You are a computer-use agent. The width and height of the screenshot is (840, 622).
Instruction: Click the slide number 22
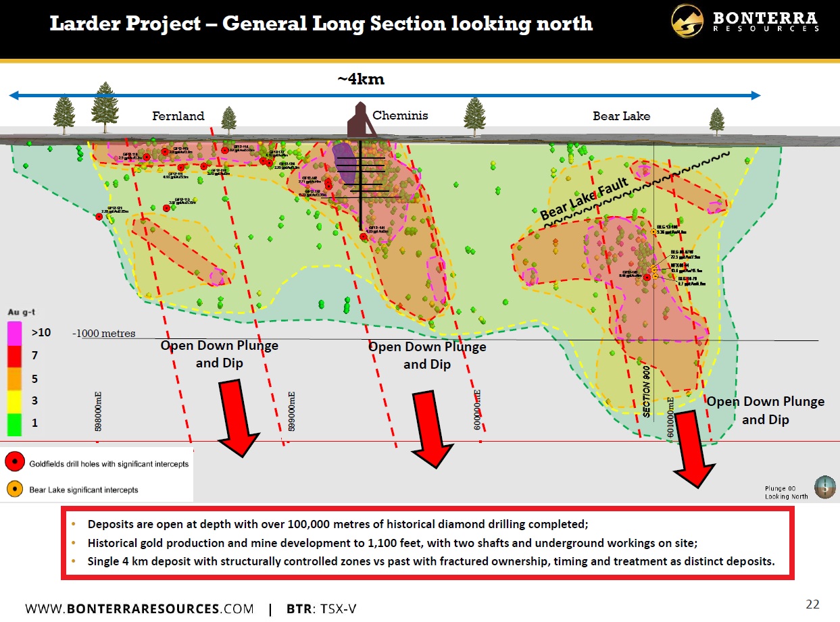coord(812,603)
